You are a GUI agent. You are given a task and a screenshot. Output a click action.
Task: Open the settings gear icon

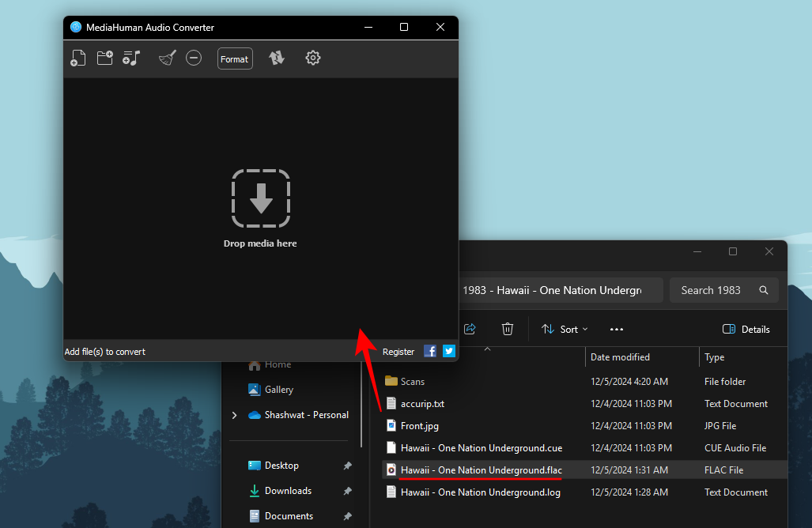tap(313, 58)
